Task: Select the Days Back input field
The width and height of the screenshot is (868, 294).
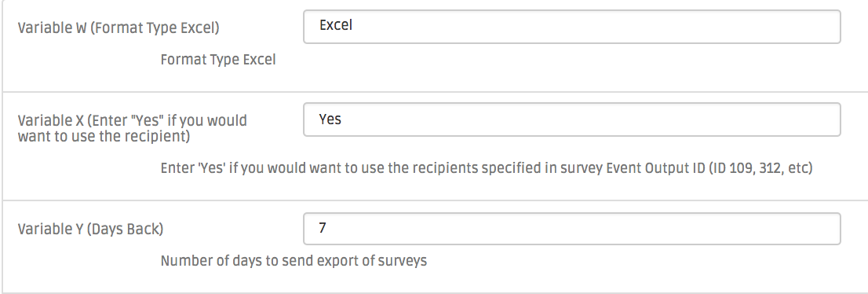Action: click(x=572, y=229)
